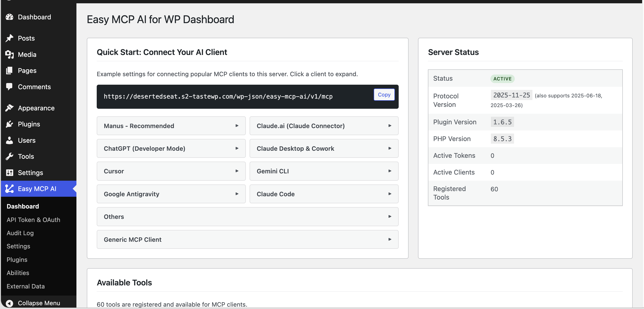Click the Appearance paintbrush icon
Viewport: 644px width, 309px height.
(x=9, y=108)
